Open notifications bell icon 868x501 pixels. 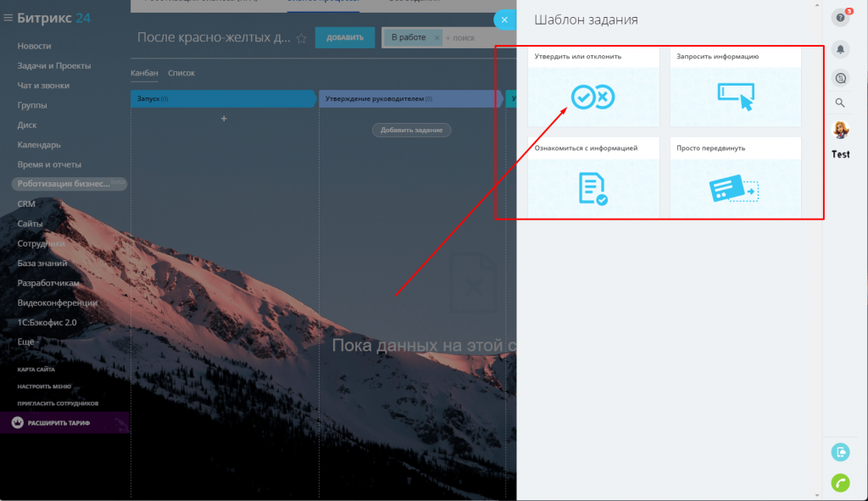[x=840, y=49]
